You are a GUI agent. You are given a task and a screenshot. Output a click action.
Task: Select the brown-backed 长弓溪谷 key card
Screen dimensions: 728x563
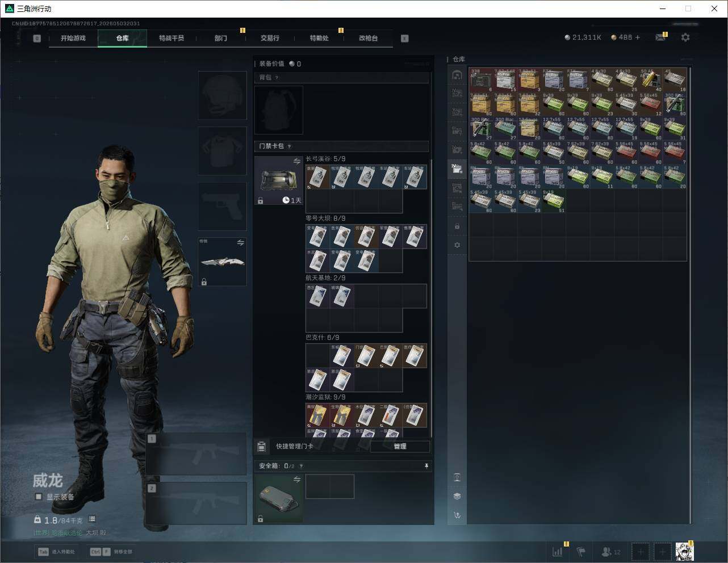click(317, 177)
